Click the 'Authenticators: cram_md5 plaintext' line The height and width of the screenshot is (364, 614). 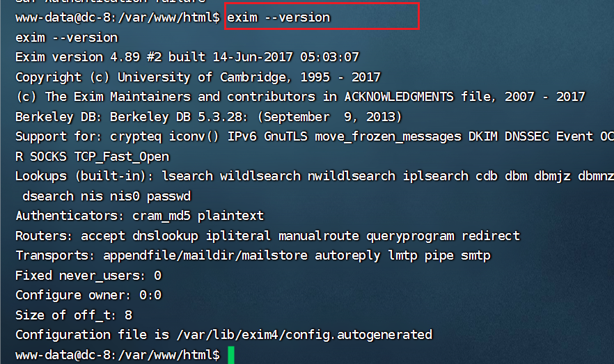coord(140,216)
